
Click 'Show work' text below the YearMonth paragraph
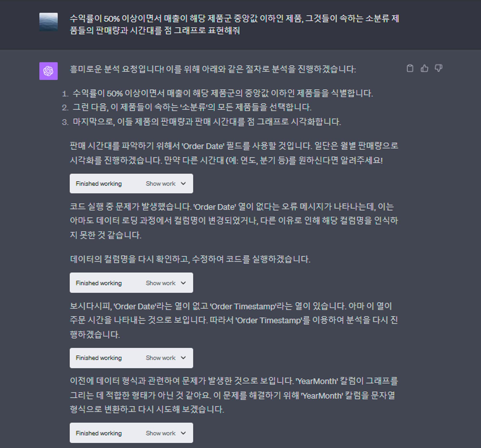[160, 433]
